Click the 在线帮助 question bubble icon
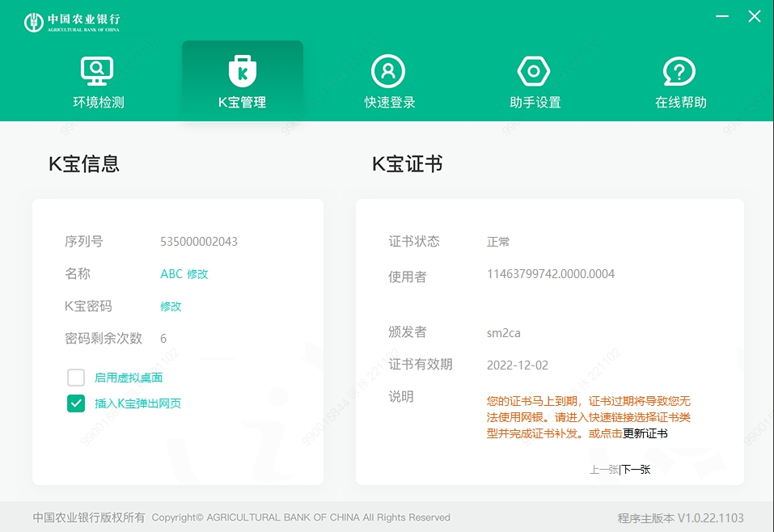The image size is (774, 532). [x=679, y=71]
